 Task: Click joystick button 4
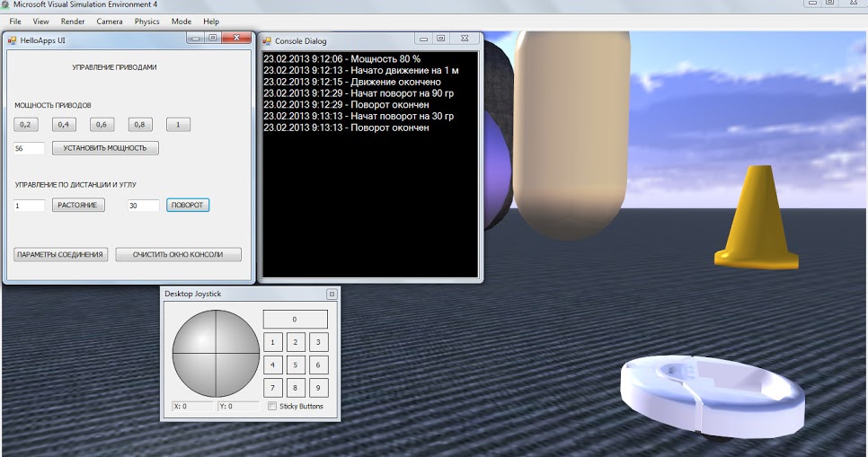coord(272,365)
